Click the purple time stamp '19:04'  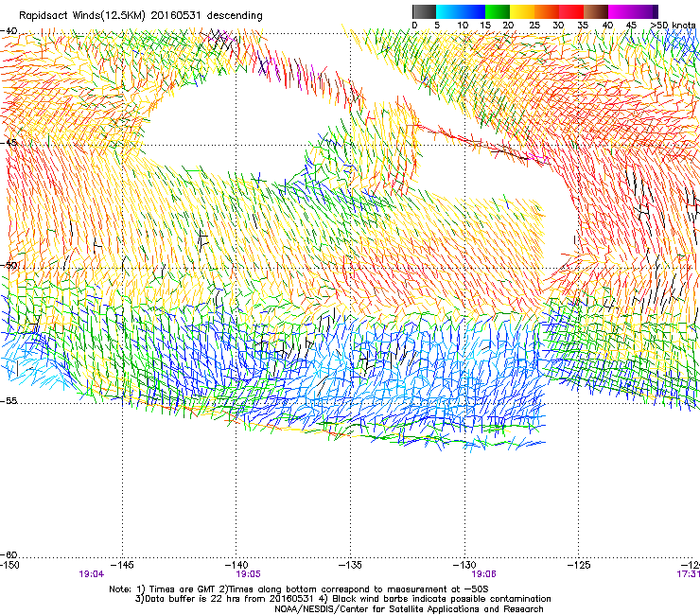point(92,574)
